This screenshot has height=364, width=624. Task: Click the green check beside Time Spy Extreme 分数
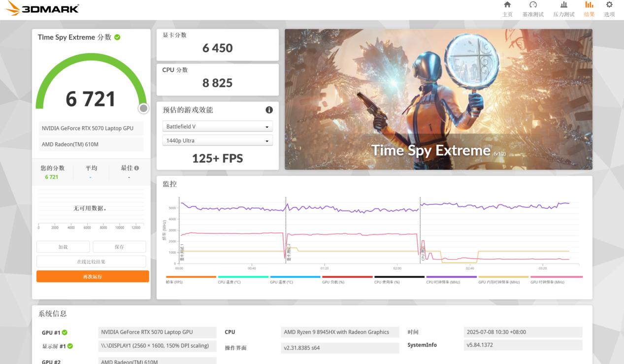[117, 37]
